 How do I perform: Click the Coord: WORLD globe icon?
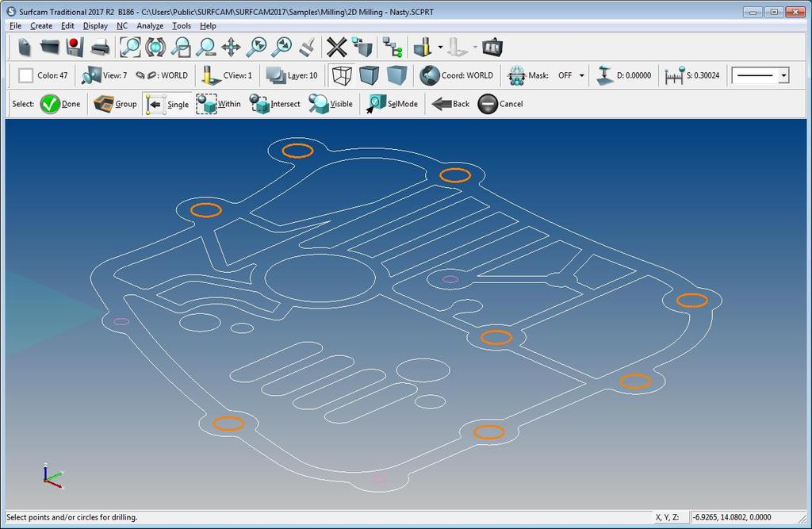(x=429, y=75)
